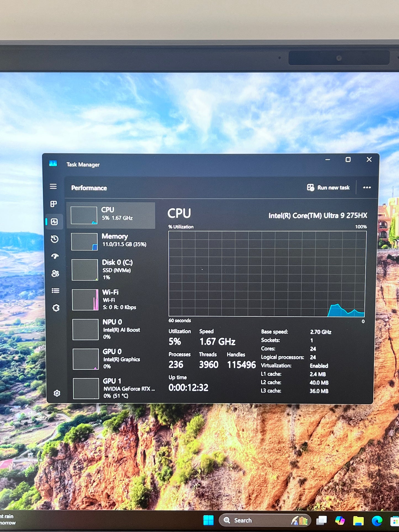399x532 pixels.
Task: Launch Microsoft Edge from the taskbar
Action: [x=377, y=521]
